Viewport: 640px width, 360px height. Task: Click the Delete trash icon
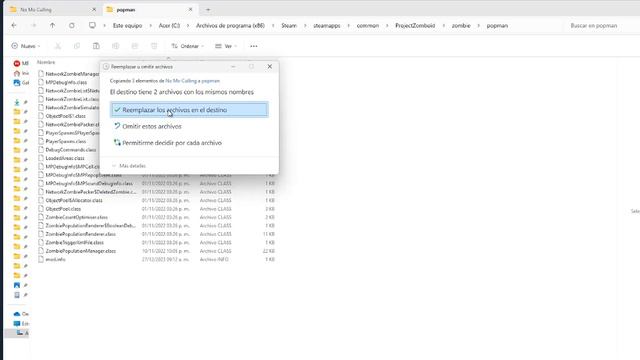pos(154,46)
